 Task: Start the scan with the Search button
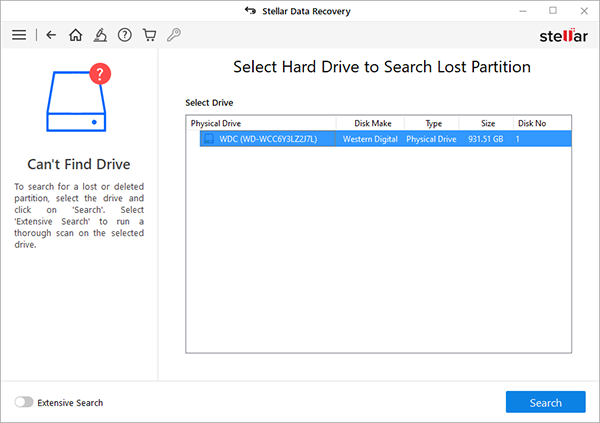(545, 402)
